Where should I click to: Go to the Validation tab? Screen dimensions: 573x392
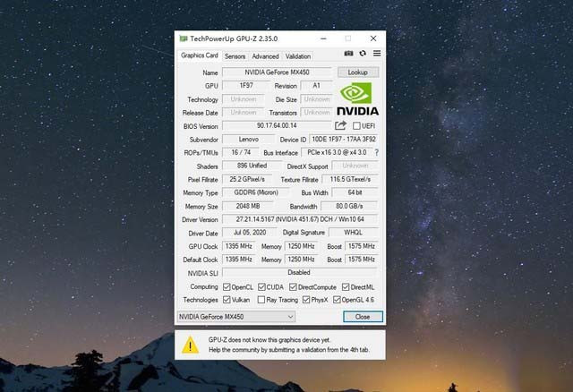tap(298, 56)
